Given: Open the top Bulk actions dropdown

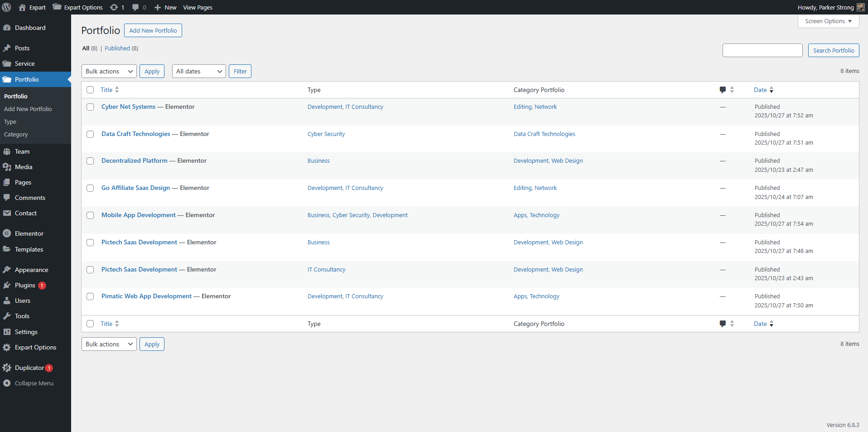Looking at the screenshot, I should (x=109, y=71).
